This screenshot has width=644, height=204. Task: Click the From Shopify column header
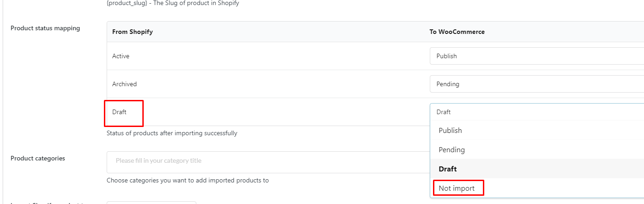[x=132, y=32]
